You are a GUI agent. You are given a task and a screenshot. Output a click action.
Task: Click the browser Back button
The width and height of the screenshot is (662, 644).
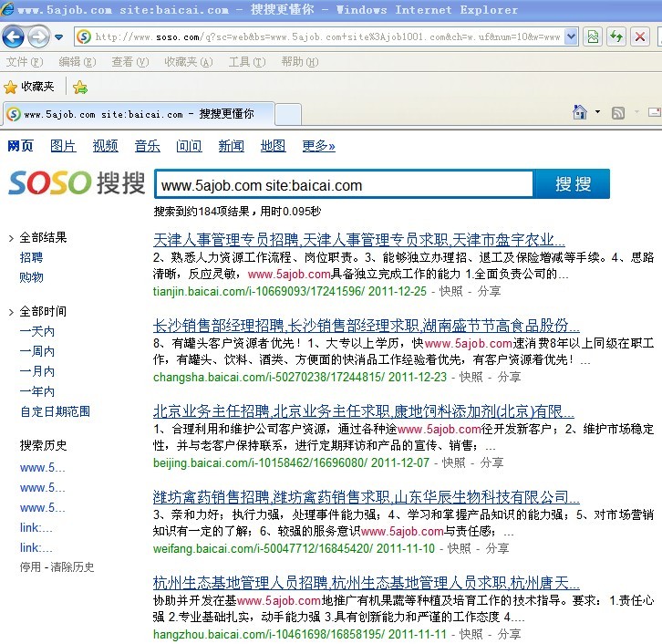pyautogui.click(x=14, y=36)
